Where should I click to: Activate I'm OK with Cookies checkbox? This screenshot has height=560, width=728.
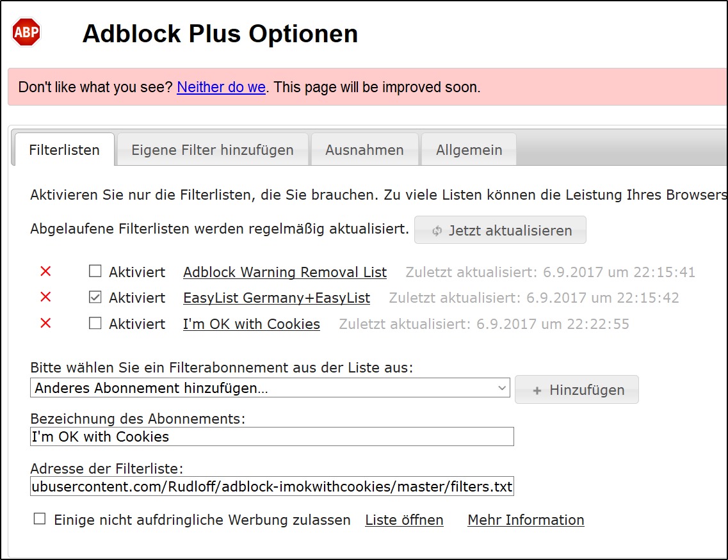pyautogui.click(x=95, y=323)
